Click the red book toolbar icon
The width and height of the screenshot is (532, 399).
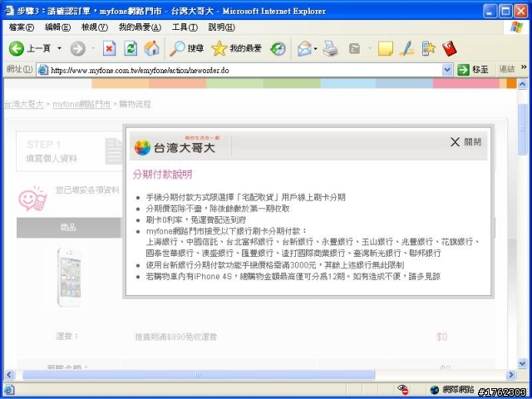pyautogui.click(x=450, y=49)
